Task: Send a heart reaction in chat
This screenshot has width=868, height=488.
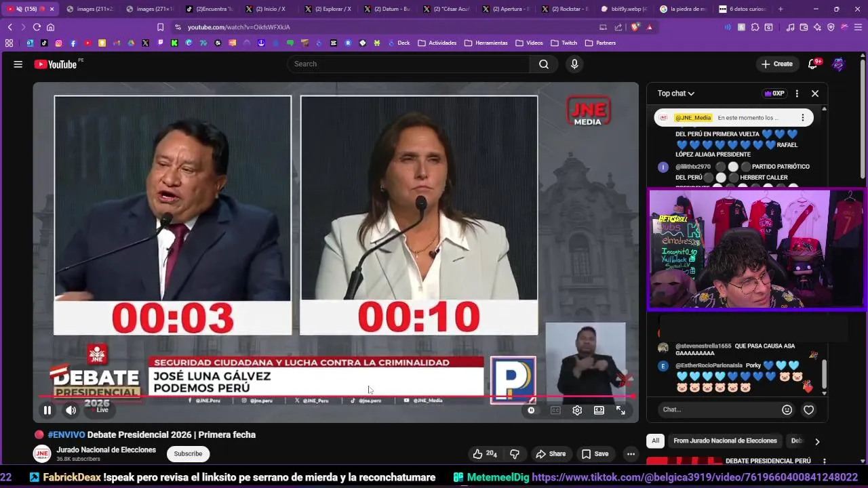Action: coord(808,409)
